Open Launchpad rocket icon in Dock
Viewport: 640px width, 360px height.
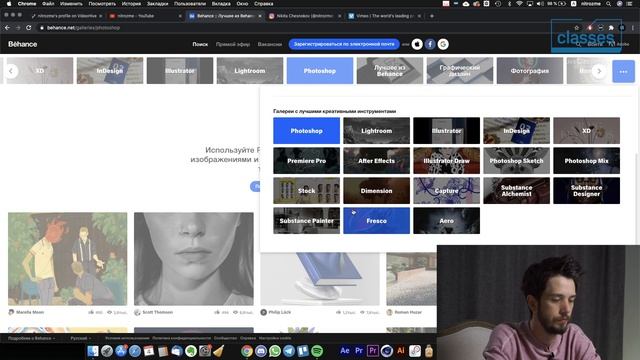tap(107, 351)
